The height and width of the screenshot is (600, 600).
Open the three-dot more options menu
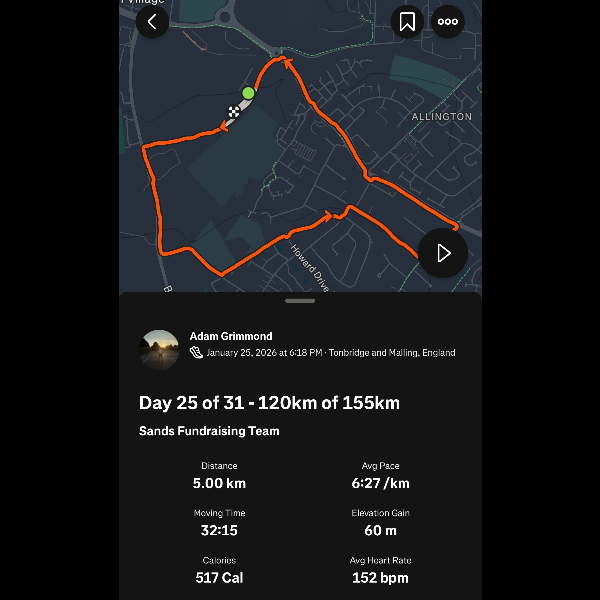[447, 22]
